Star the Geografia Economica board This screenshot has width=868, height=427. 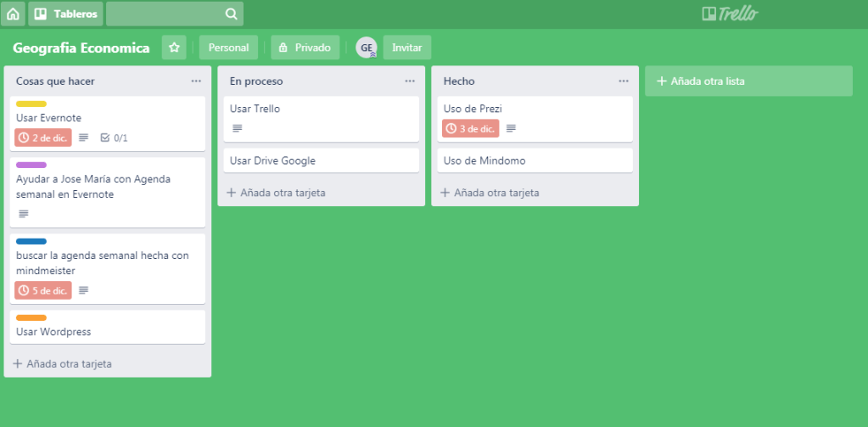click(x=174, y=48)
